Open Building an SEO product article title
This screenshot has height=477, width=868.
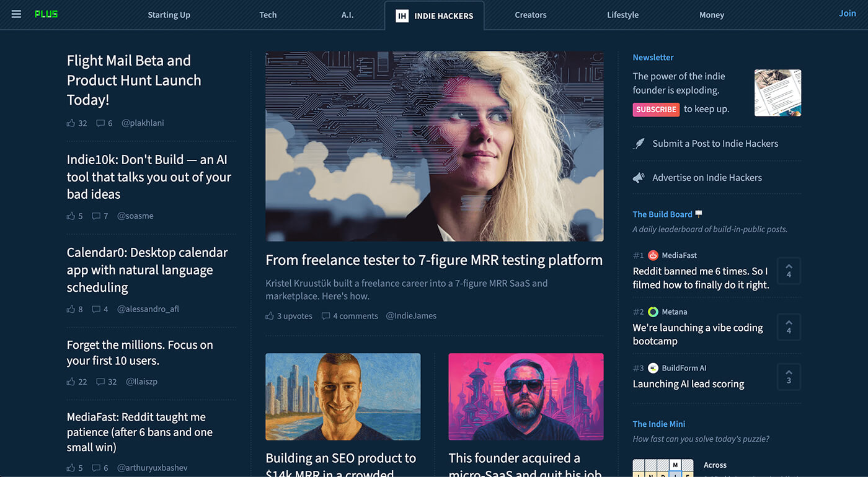pyautogui.click(x=341, y=466)
